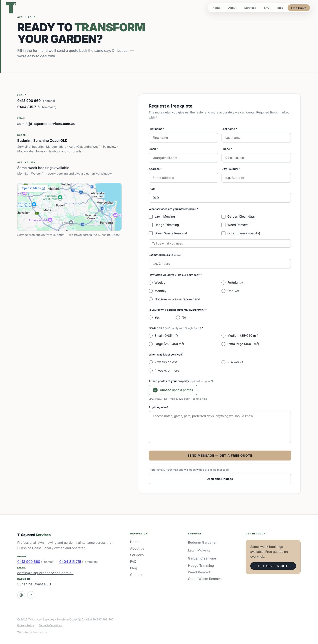
Task: Click the external link icon beside Open in Maps
Action: tap(43, 188)
